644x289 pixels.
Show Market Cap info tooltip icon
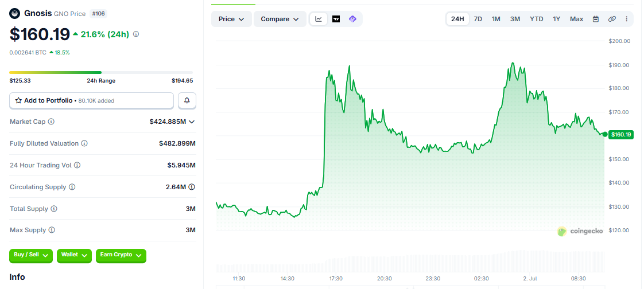pos(51,122)
